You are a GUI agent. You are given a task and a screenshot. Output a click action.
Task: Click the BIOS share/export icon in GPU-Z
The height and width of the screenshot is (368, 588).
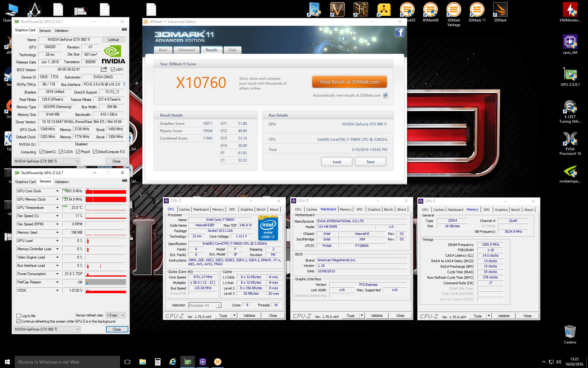(104, 69)
